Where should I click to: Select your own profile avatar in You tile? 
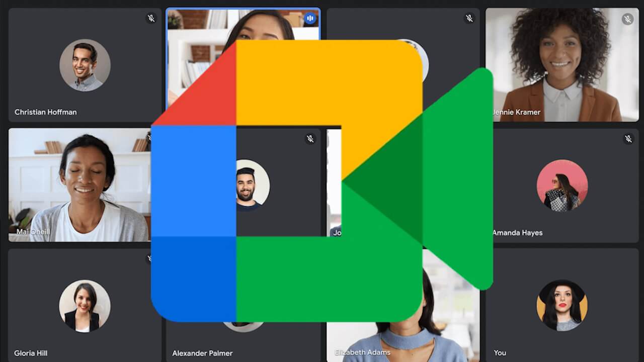(562, 305)
